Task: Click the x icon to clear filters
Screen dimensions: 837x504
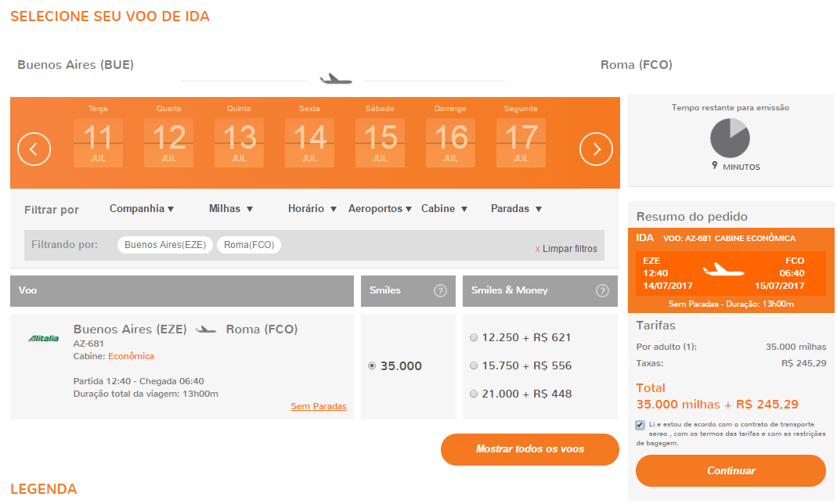Action: pyautogui.click(x=538, y=249)
